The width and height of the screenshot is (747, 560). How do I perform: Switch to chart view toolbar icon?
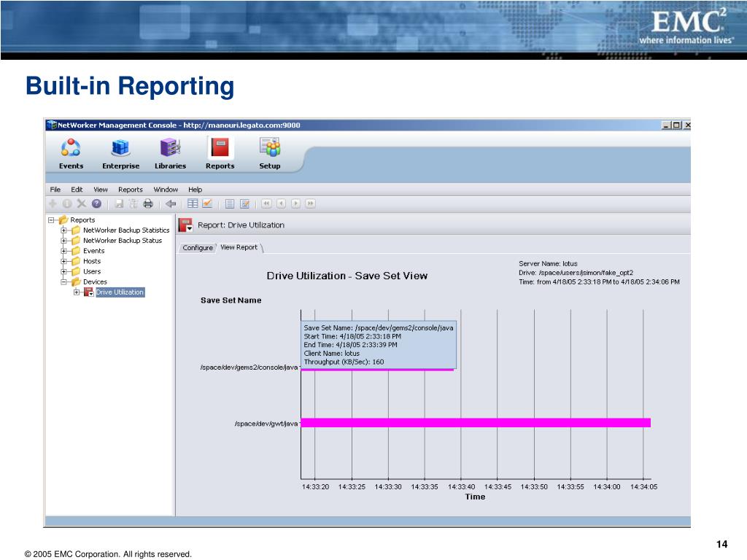(x=207, y=204)
